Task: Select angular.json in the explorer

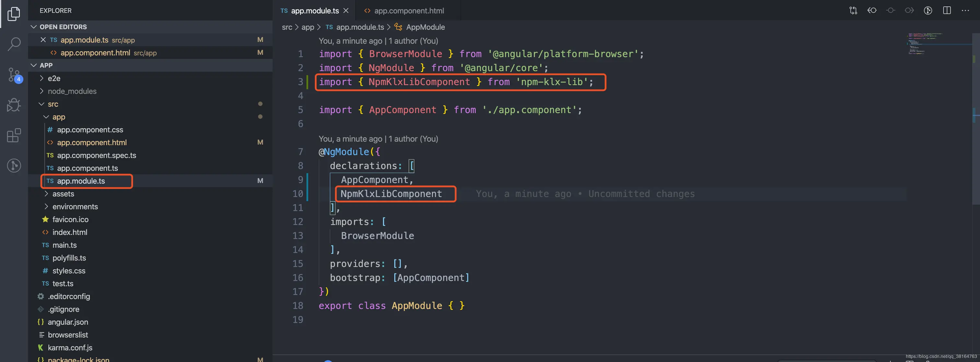Action: [68, 322]
